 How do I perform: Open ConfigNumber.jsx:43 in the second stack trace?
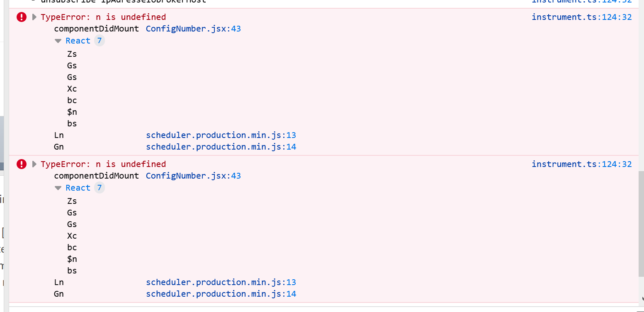193,176
